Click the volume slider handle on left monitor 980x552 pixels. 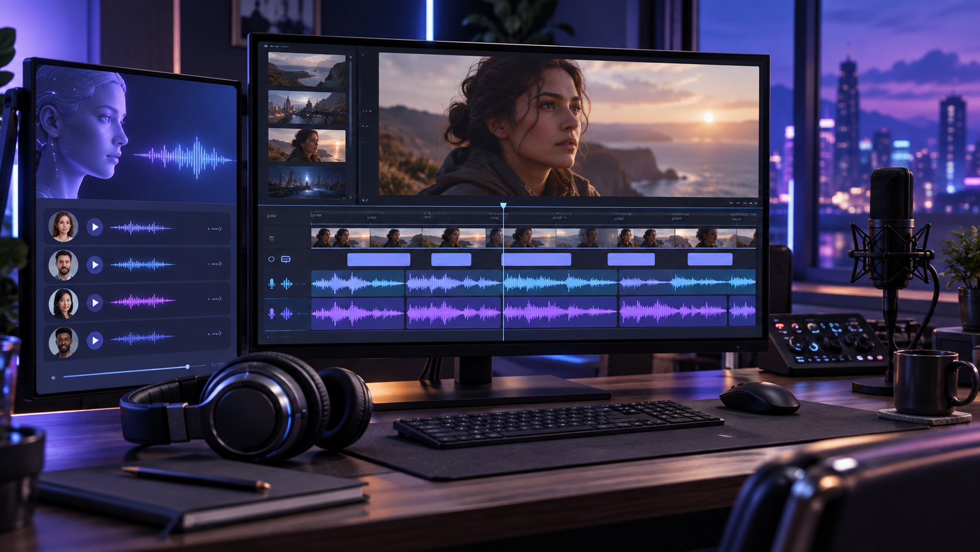188,367
